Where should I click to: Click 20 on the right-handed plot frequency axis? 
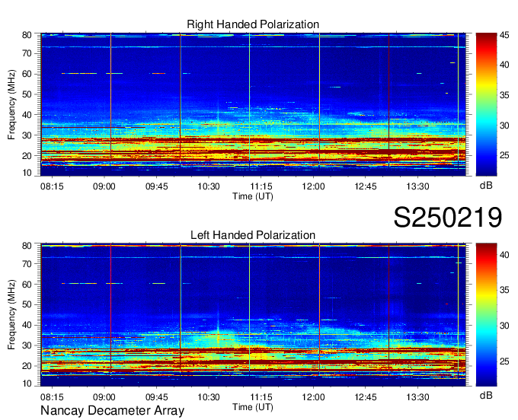click(x=27, y=156)
